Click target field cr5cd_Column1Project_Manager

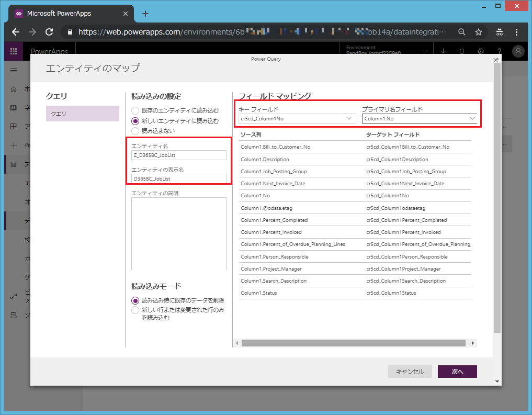(x=403, y=269)
